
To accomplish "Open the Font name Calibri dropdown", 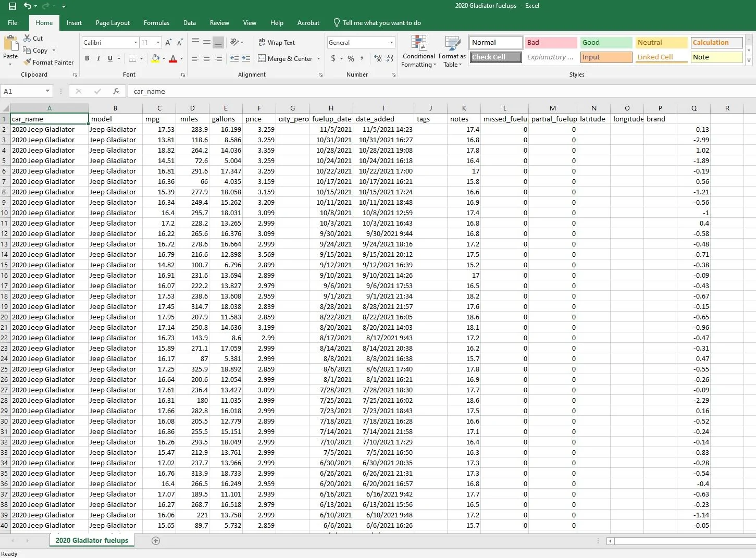I will [x=135, y=43].
